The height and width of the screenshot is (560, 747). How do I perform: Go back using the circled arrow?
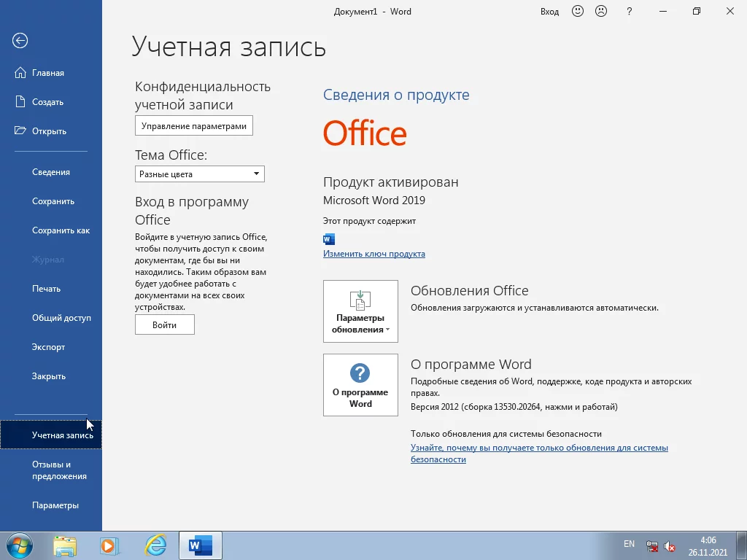pos(20,41)
